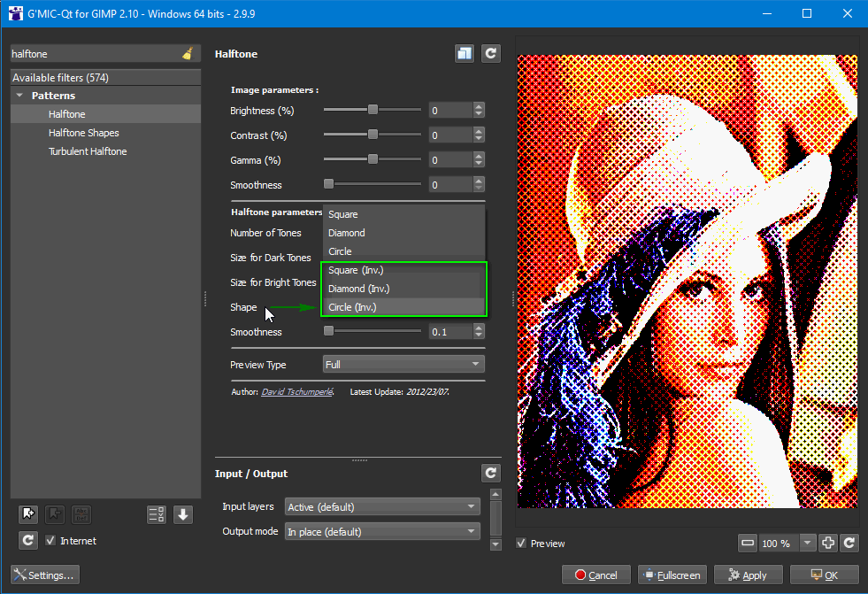The width and height of the screenshot is (868, 594).
Task: Reset preview zoom refresh icon
Action: pos(849,543)
